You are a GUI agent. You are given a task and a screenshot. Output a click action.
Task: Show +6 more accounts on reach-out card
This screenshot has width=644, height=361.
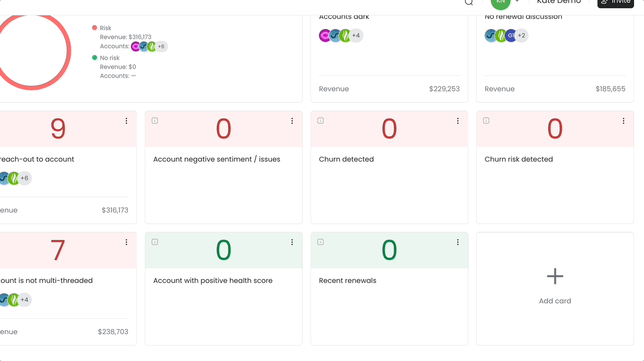[x=24, y=178]
